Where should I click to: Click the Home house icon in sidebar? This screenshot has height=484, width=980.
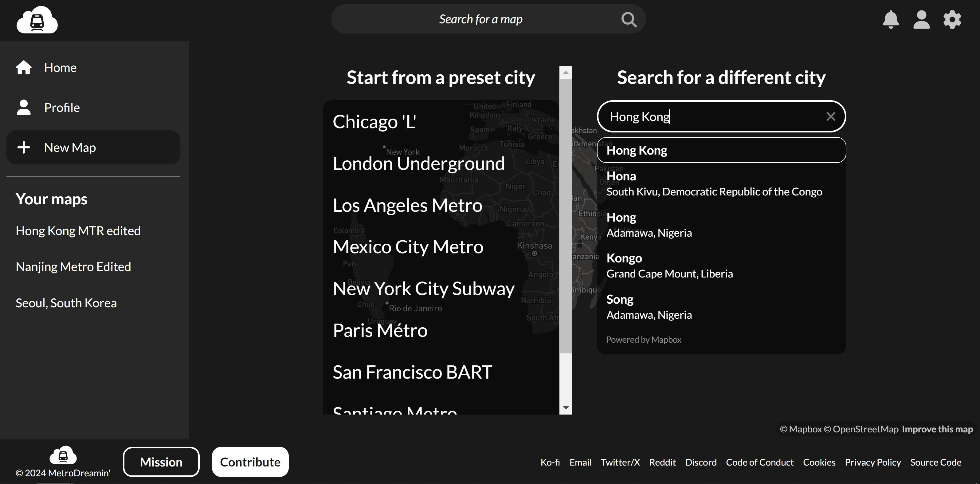click(x=24, y=68)
